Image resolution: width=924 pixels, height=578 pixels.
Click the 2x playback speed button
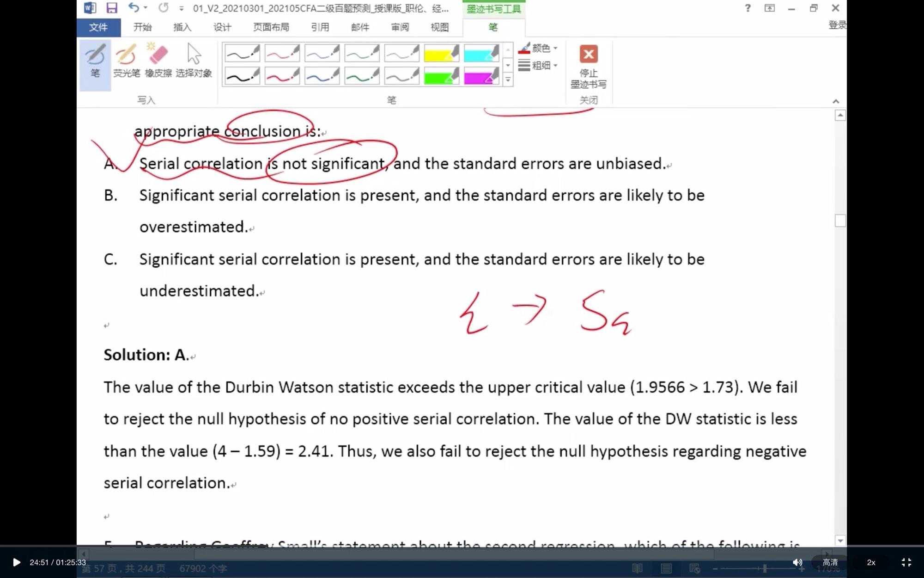pyautogui.click(x=871, y=562)
